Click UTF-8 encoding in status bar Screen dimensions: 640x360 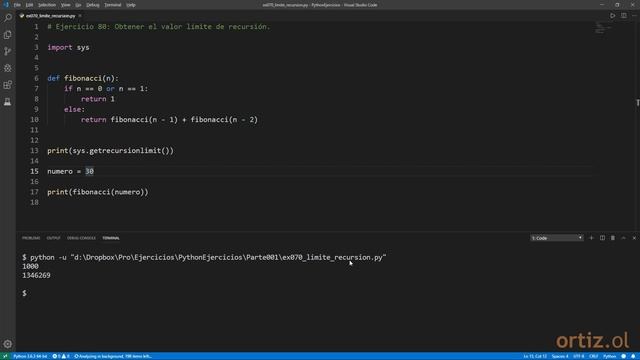579,356
